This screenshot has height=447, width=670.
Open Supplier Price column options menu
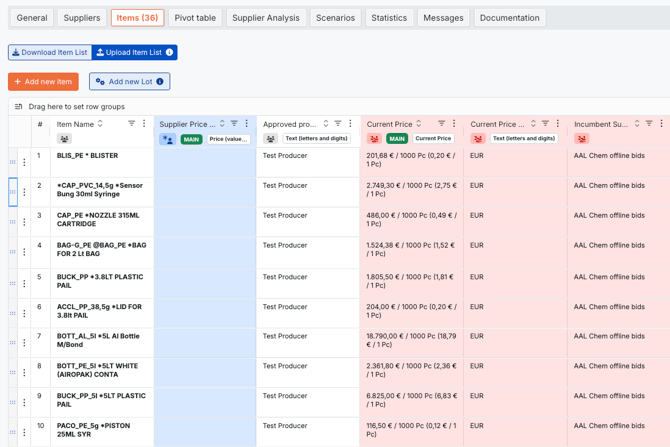pyautogui.click(x=247, y=124)
